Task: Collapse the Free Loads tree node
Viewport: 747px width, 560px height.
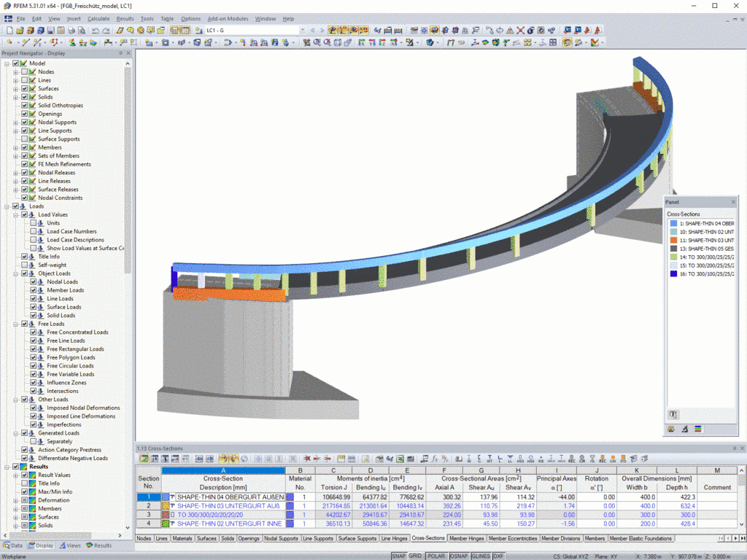Action: (x=16, y=324)
